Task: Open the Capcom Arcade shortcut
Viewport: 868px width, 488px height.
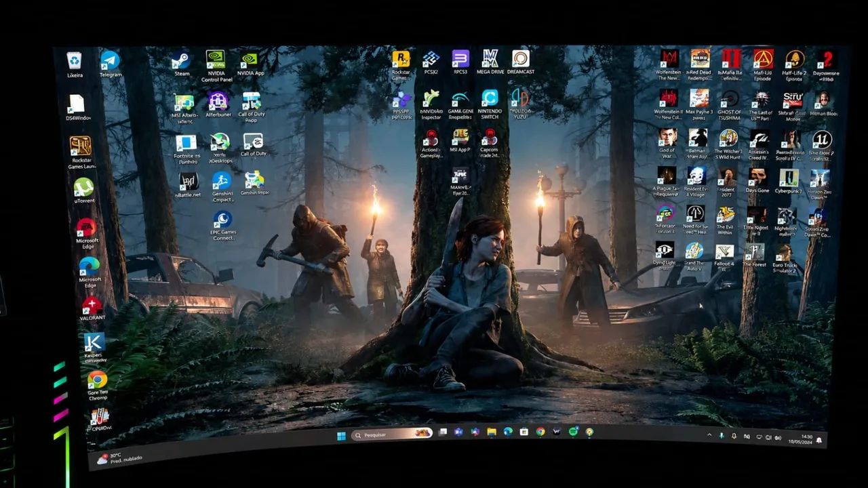Action: tap(489, 142)
